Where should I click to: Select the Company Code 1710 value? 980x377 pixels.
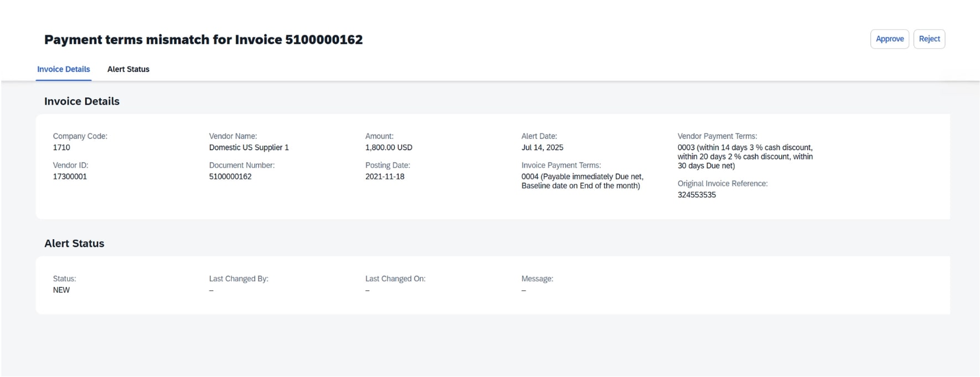pyautogui.click(x=63, y=147)
